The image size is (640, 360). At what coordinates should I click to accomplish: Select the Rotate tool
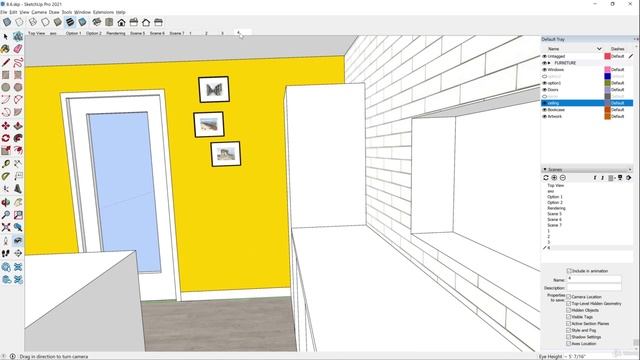6,138
